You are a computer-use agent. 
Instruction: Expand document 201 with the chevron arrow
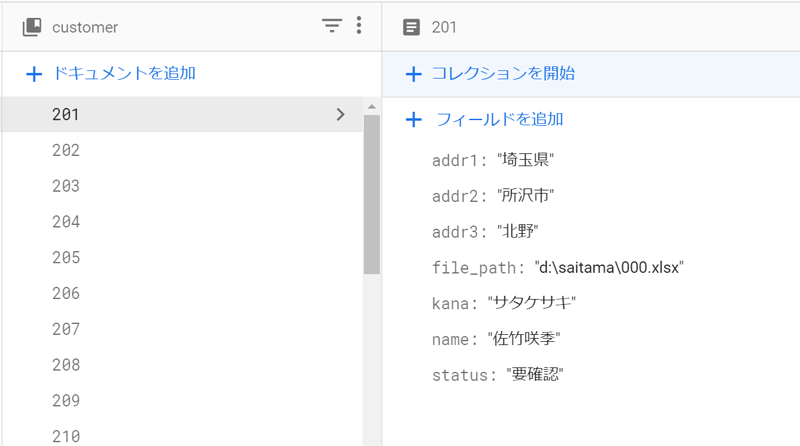(x=340, y=114)
